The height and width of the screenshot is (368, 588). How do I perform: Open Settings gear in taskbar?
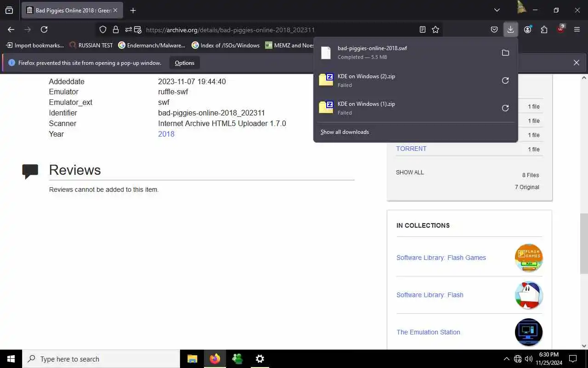(x=260, y=359)
